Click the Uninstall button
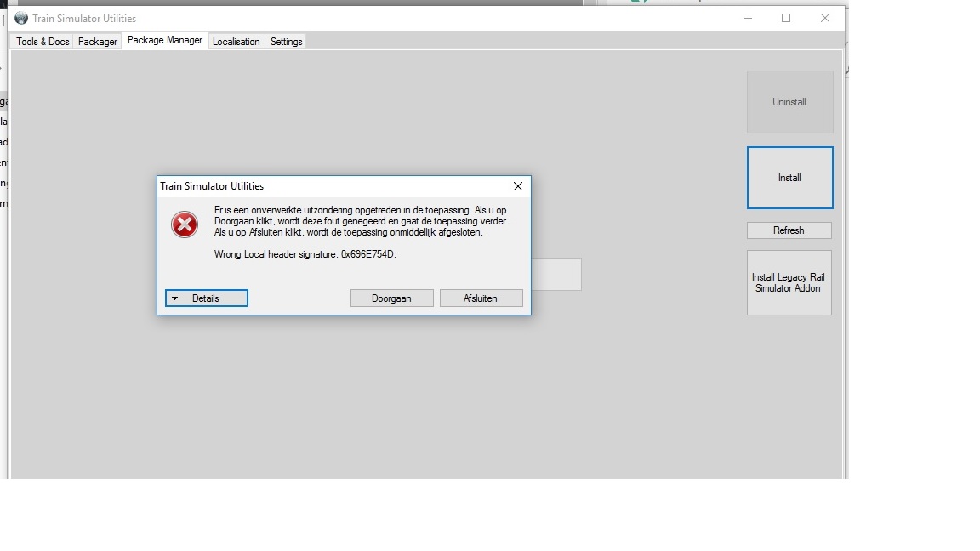 click(789, 102)
